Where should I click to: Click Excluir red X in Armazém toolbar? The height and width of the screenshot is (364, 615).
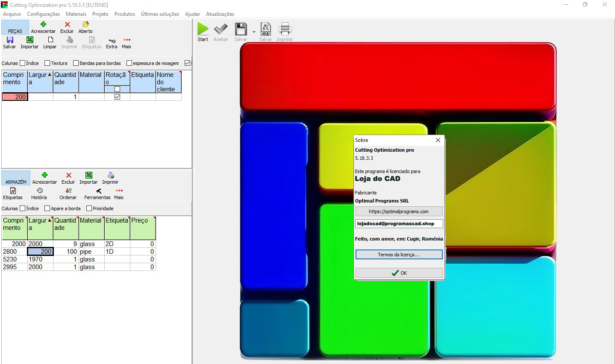pyautogui.click(x=68, y=175)
